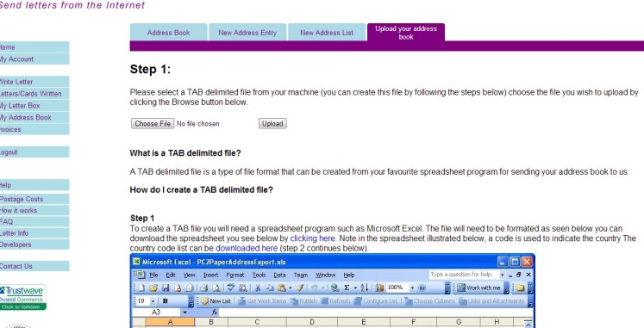This screenshot has width=644, height=328.
Task: Select the Upload your address book tab
Action: [x=406, y=33]
